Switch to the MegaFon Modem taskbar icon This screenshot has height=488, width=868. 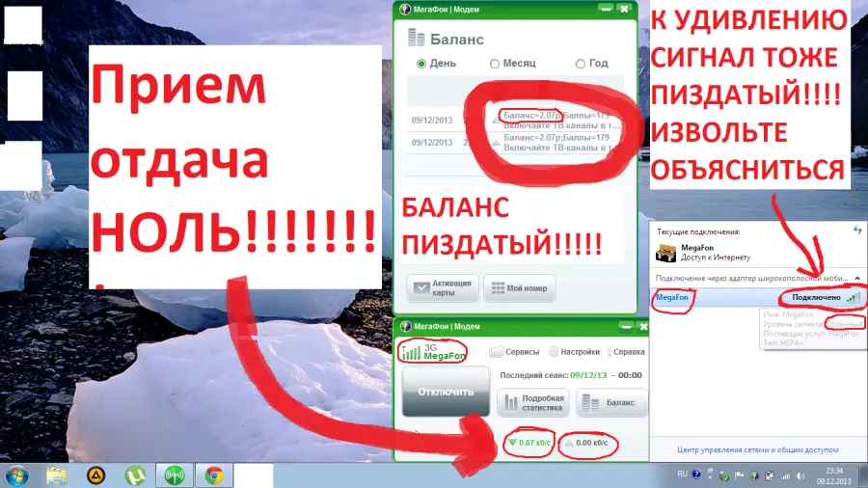pos(175,475)
